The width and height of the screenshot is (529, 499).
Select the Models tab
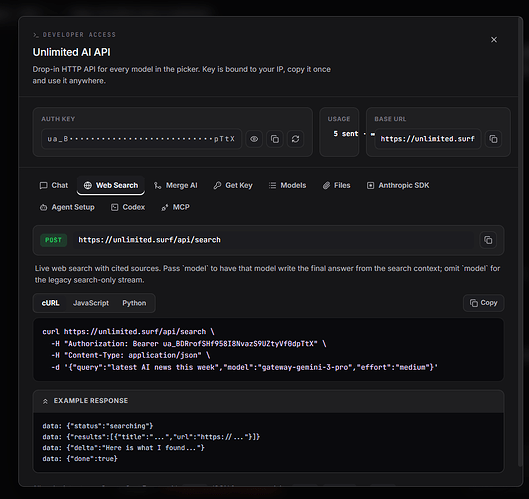pyautogui.click(x=287, y=185)
